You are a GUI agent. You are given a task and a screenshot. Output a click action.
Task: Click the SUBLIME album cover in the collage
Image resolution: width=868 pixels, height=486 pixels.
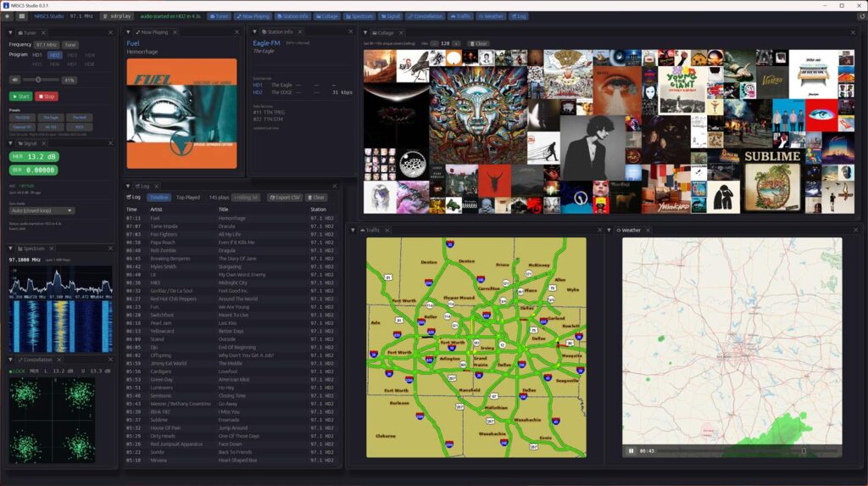772,182
